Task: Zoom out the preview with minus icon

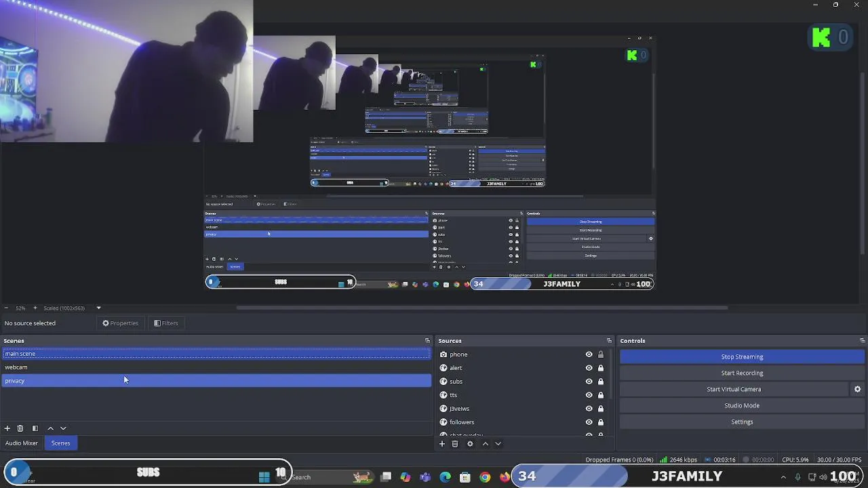Action: pos(5,308)
